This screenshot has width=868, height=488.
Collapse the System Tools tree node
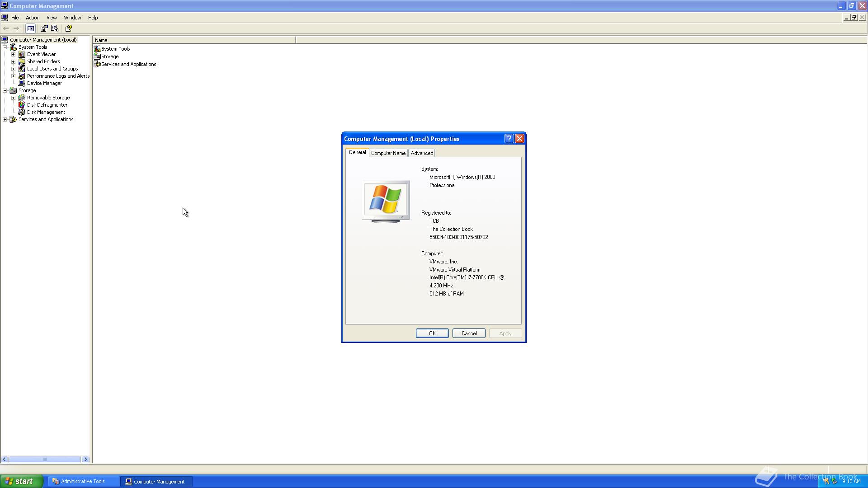(x=5, y=47)
